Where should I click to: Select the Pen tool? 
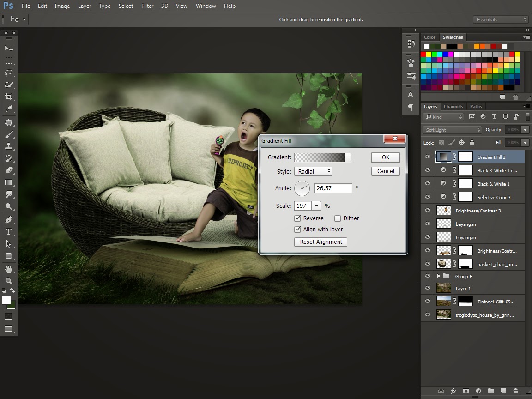9,220
